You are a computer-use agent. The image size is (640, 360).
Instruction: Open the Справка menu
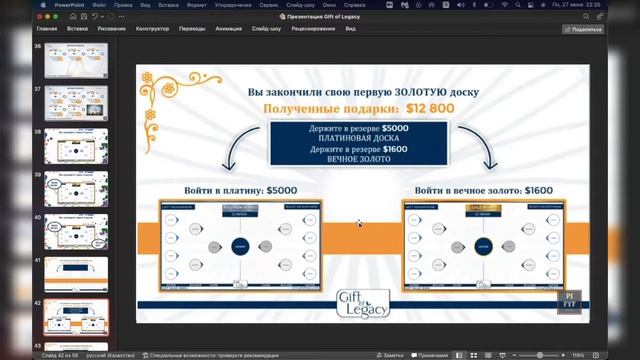pyautogui.click(x=354, y=5)
